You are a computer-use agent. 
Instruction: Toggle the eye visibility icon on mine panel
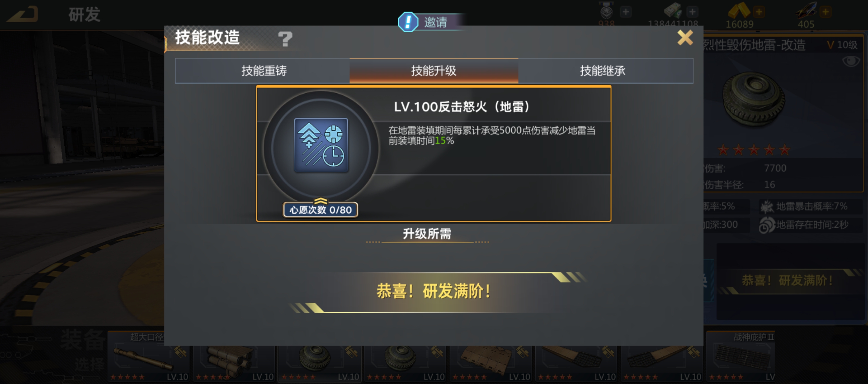[x=851, y=61]
